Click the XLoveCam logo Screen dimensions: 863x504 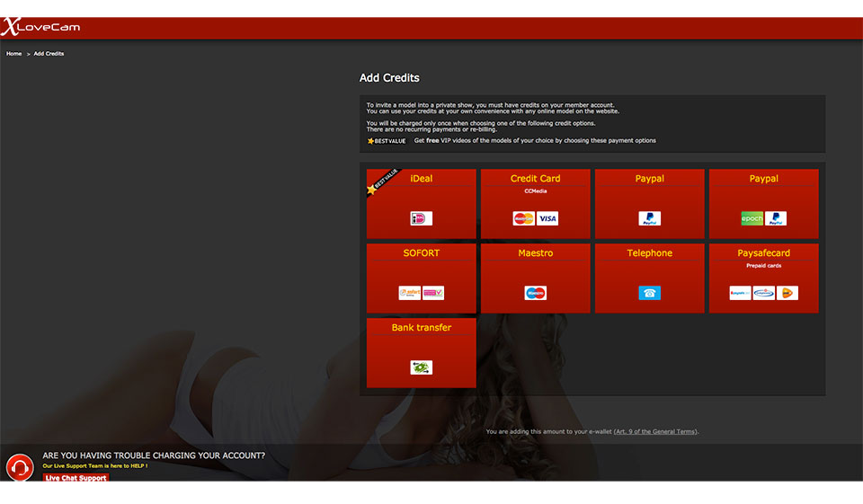point(40,27)
